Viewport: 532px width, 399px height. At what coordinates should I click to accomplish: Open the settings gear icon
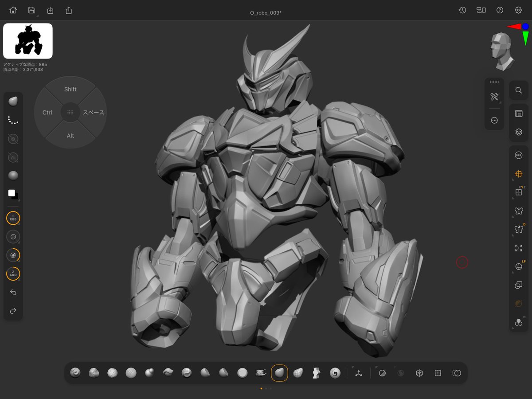[x=518, y=10]
